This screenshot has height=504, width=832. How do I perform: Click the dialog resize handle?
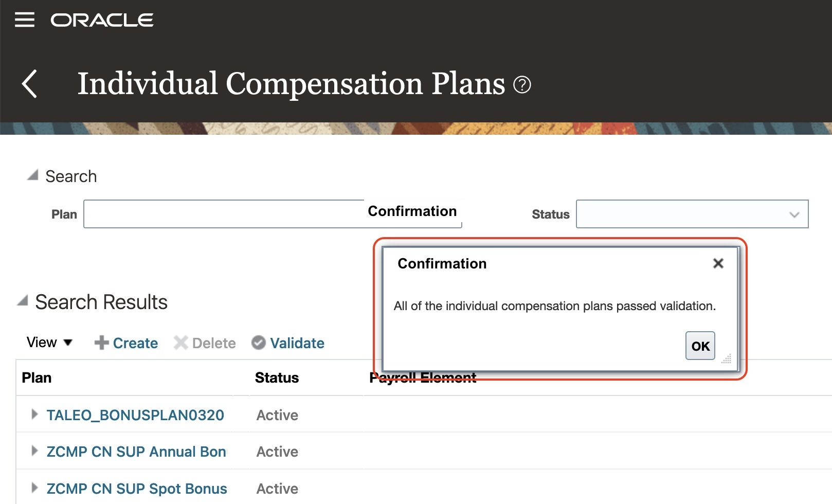coord(726,358)
